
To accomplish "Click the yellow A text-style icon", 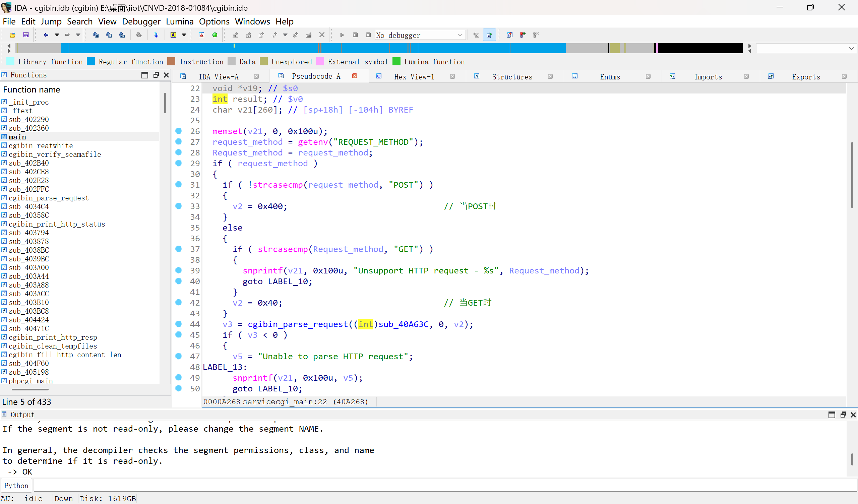I will [x=173, y=35].
